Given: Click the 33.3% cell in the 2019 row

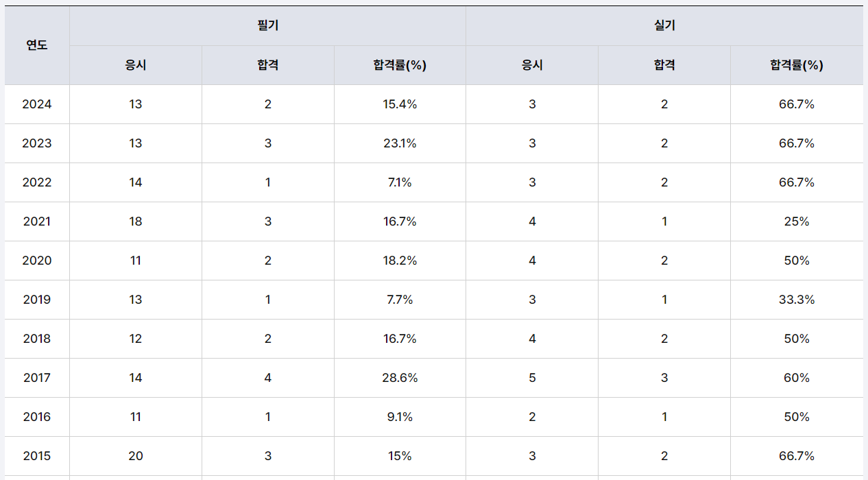Looking at the screenshot, I should tap(796, 300).
